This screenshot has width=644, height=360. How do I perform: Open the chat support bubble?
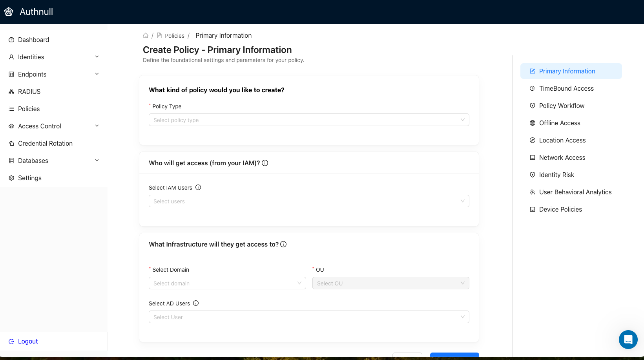tap(628, 340)
